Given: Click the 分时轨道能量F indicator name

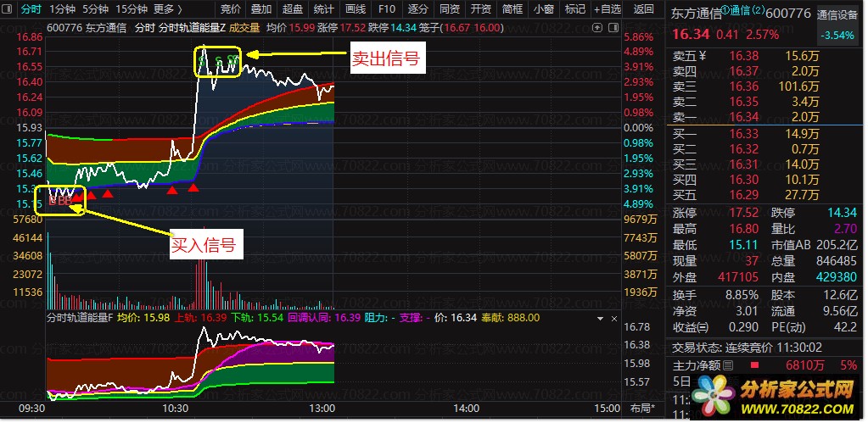Looking at the screenshot, I should tap(80, 318).
